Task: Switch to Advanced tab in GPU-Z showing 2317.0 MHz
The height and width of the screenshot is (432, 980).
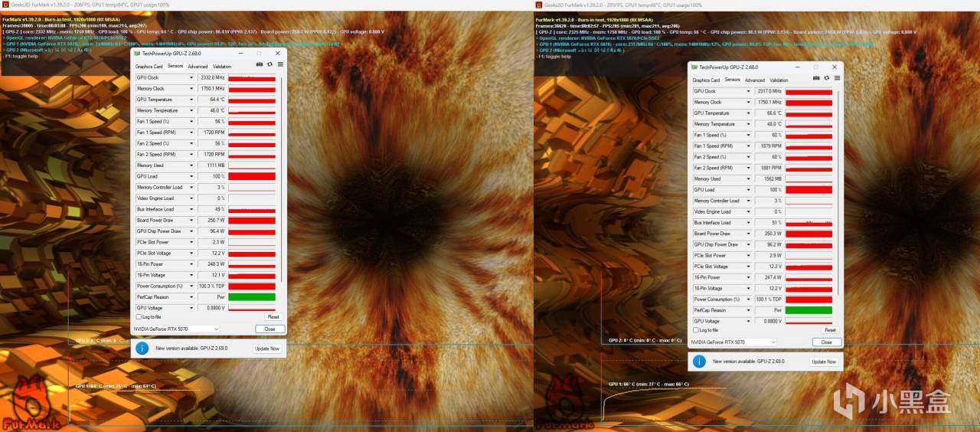Action: [755, 80]
